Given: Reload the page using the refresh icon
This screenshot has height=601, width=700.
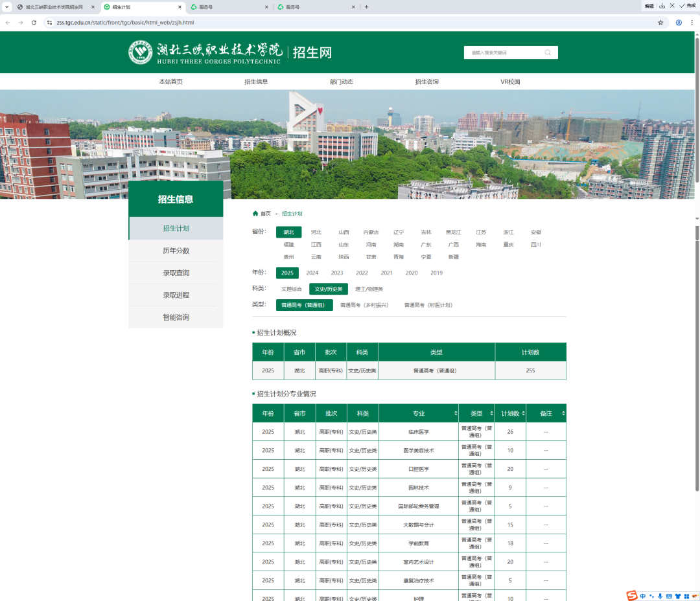Looking at the screenshot, I should pyautogui.click(x=34, y=22).
